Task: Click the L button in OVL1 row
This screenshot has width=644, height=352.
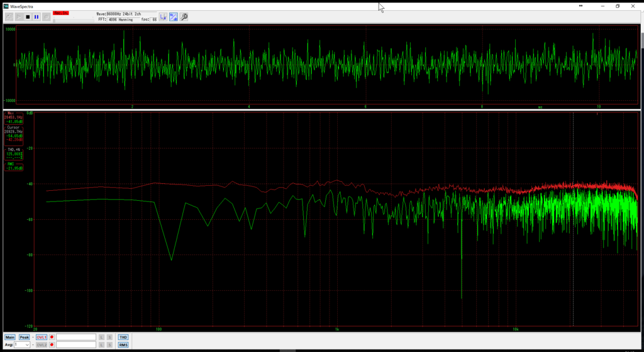Action: tap(102, 337)
